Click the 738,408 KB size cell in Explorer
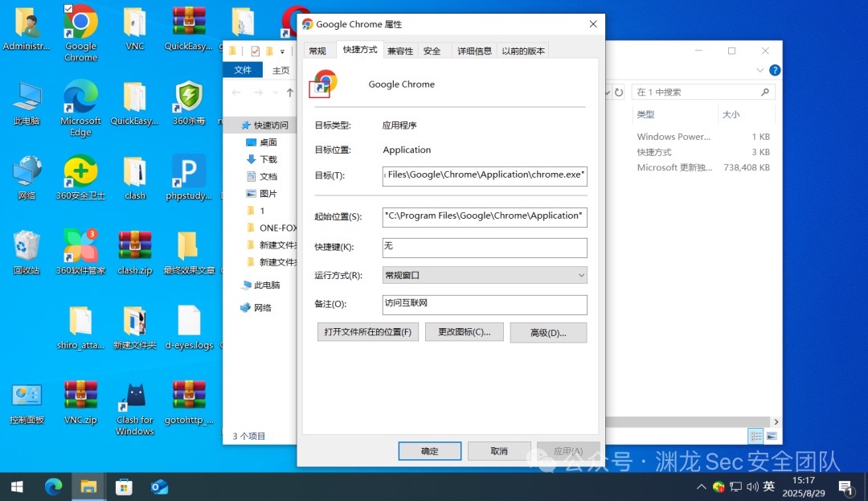868x501 pixels. point(746,167)
